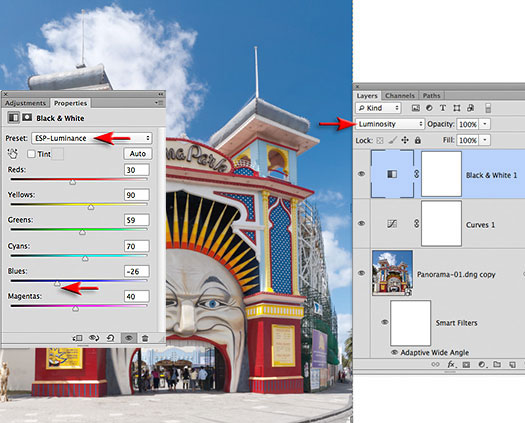Collapse the Properties panel double-arrow
Image resolution: width=525 pixels, height=423 pixels.
[161, 94]
